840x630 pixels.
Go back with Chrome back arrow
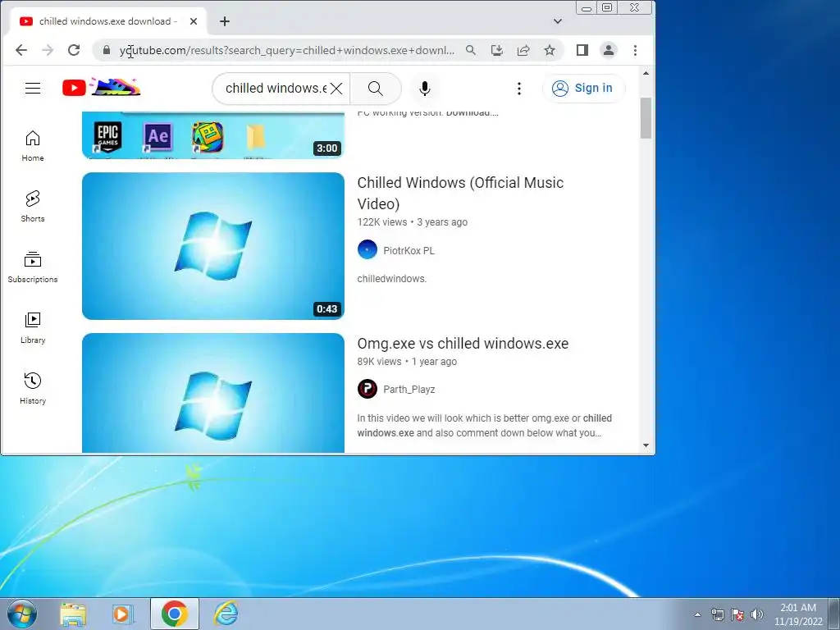21,50
